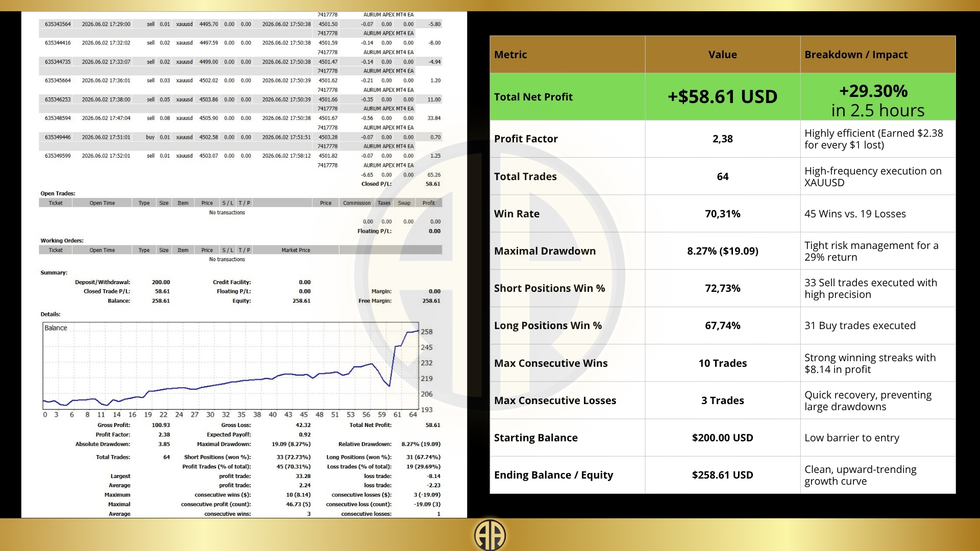Click the "72,73%" value

tap(722, 288)
